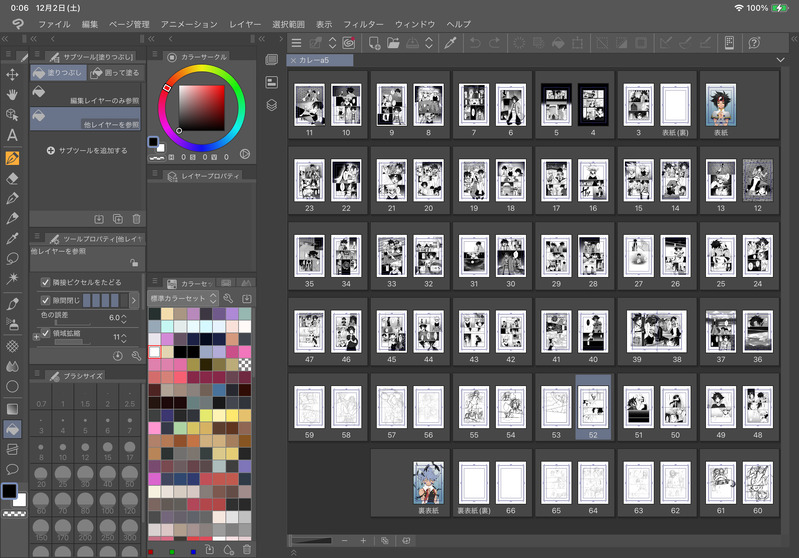This screenshot has width=799, height=558.
Task: Toggle '領域拡縮' checkbox
Action: click(x=45, y=333)
